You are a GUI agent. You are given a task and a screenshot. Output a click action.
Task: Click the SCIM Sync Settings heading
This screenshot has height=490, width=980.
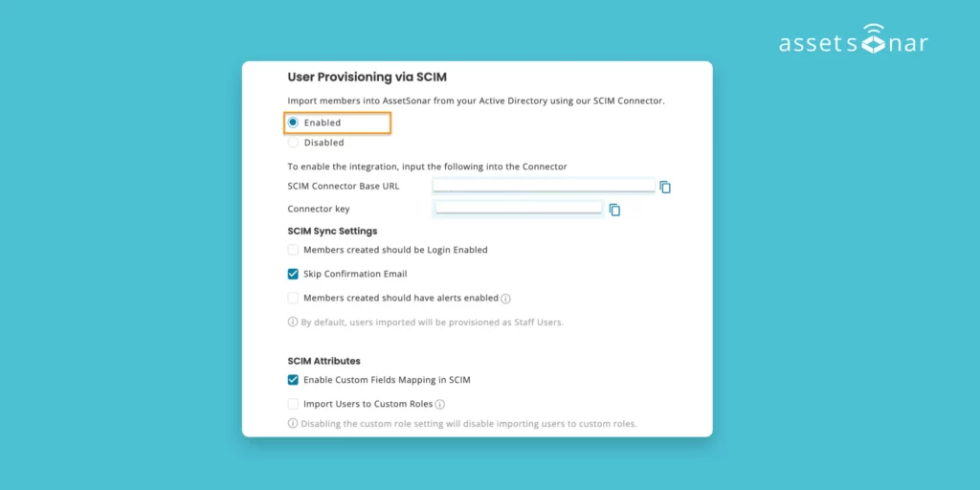pyautogui.click(x=332, y=231)
